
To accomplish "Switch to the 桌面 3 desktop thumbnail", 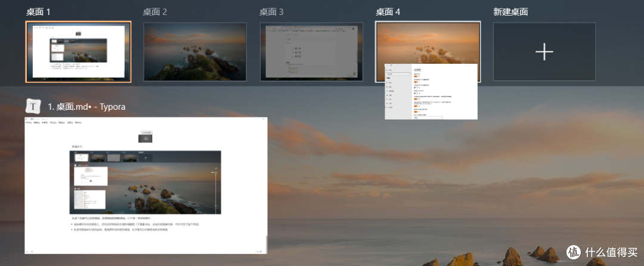I will tap(312, 52).
